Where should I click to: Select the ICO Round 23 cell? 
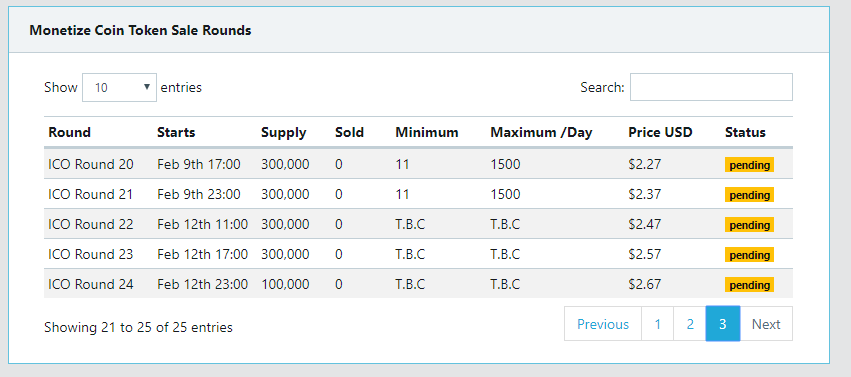(91, 254)
